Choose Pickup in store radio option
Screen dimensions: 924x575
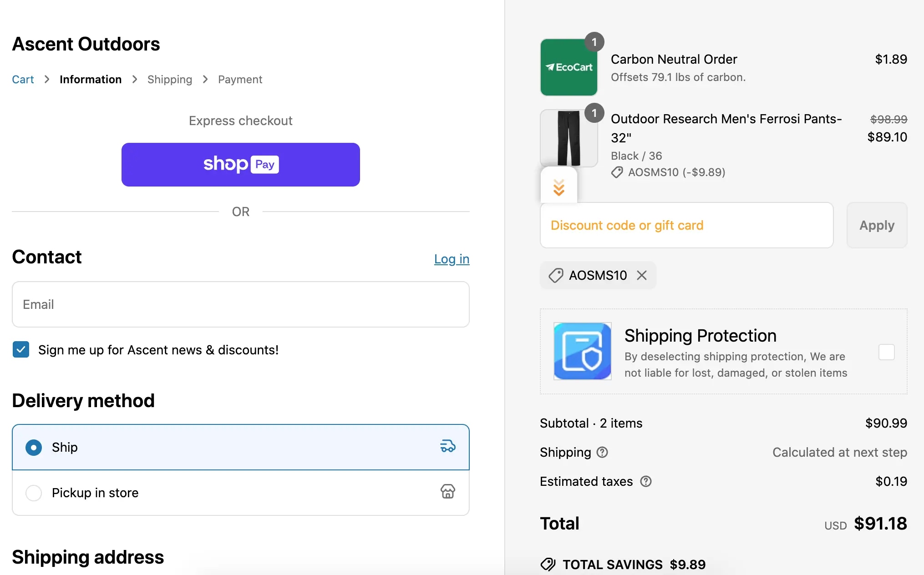34,493
